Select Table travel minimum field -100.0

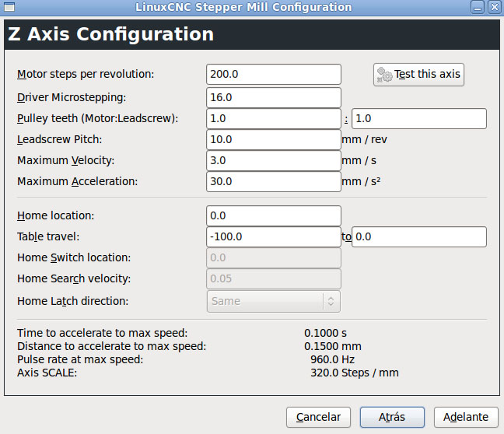274,237
